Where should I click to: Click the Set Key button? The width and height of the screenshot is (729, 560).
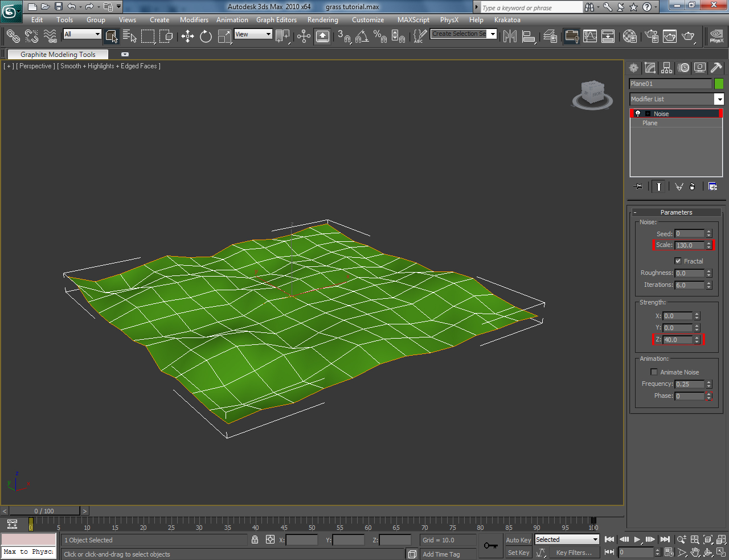click(518, 553)
